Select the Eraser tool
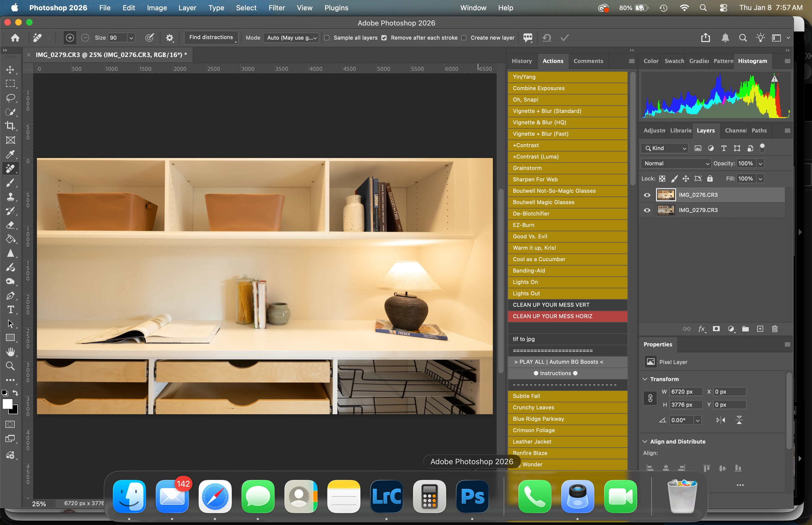 (10, 225)
